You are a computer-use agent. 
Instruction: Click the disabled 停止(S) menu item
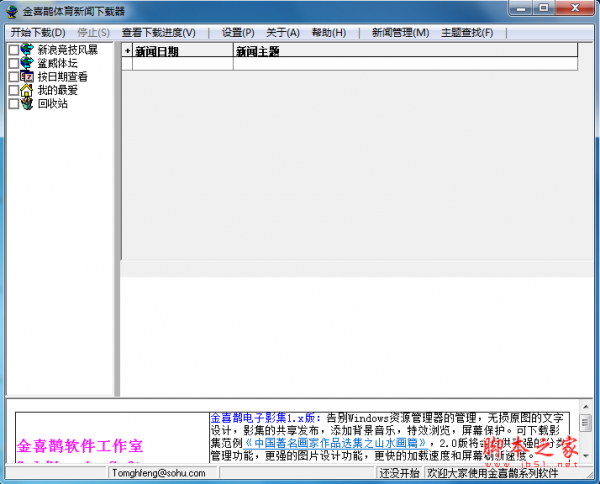point(93,33)
